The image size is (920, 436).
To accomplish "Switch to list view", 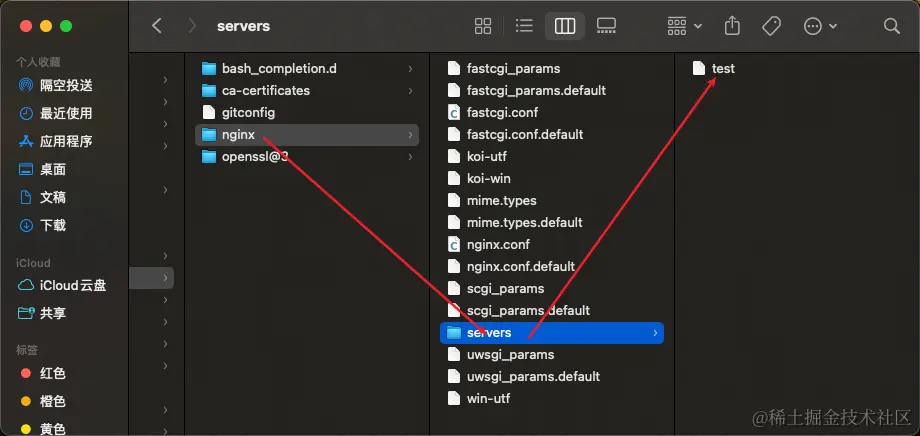I will click(524, 26).
